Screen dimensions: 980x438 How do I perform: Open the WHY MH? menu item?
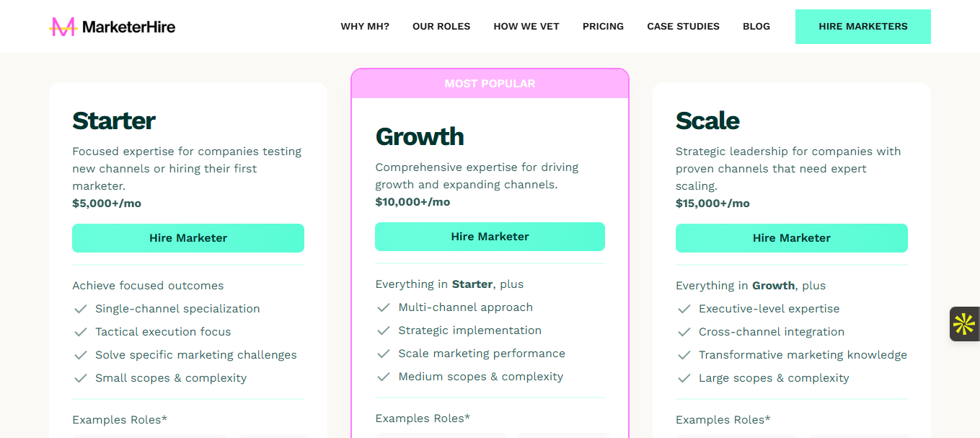pos(365,27)
